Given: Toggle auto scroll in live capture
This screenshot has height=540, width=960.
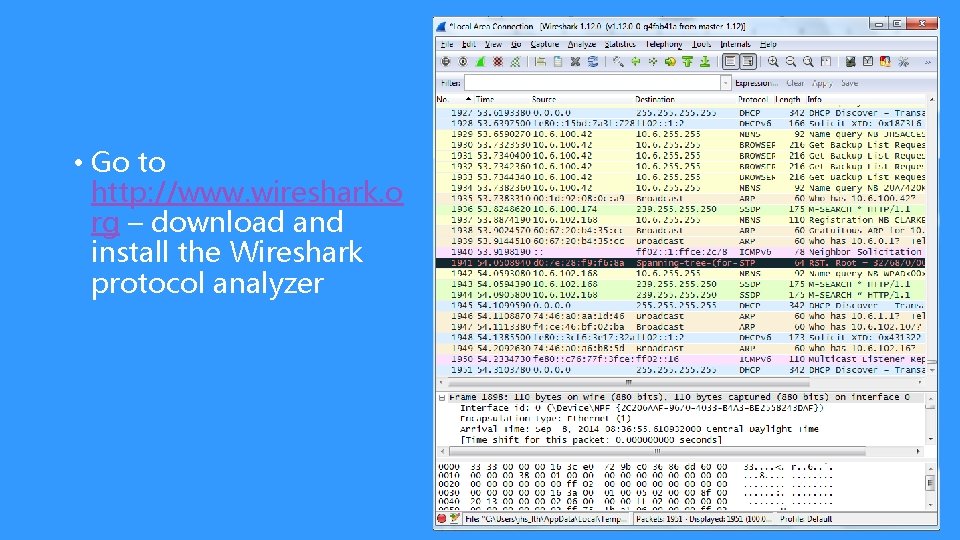Looking at the screenshot, I should 748,62.
